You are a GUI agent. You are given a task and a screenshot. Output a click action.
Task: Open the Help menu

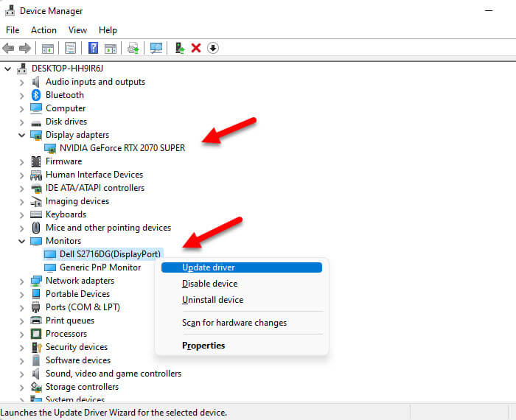108,30
